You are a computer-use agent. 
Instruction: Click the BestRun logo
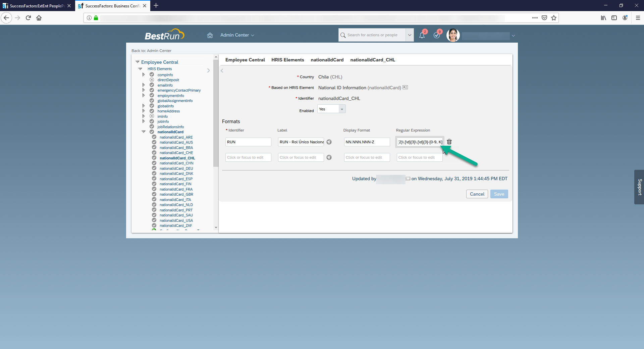164,35
